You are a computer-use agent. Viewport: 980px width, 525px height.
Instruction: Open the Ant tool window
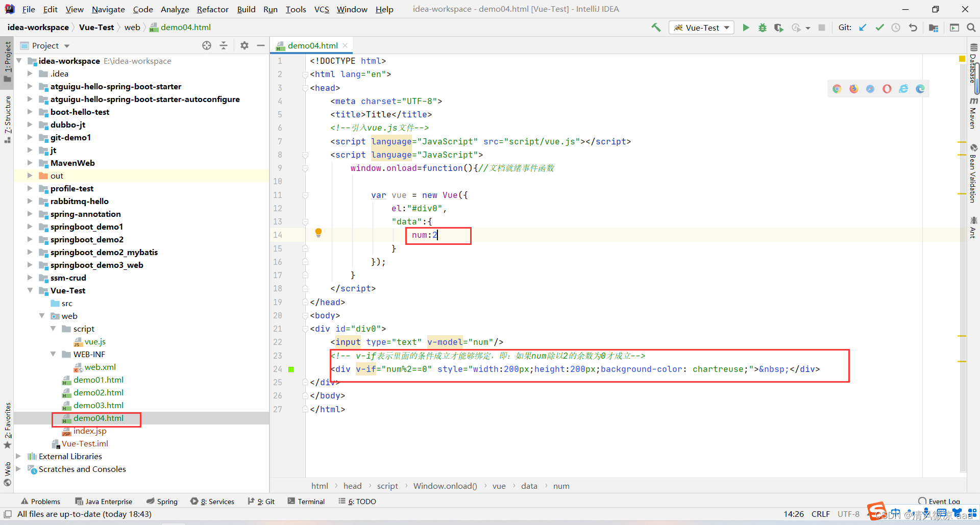click(973, 227)
